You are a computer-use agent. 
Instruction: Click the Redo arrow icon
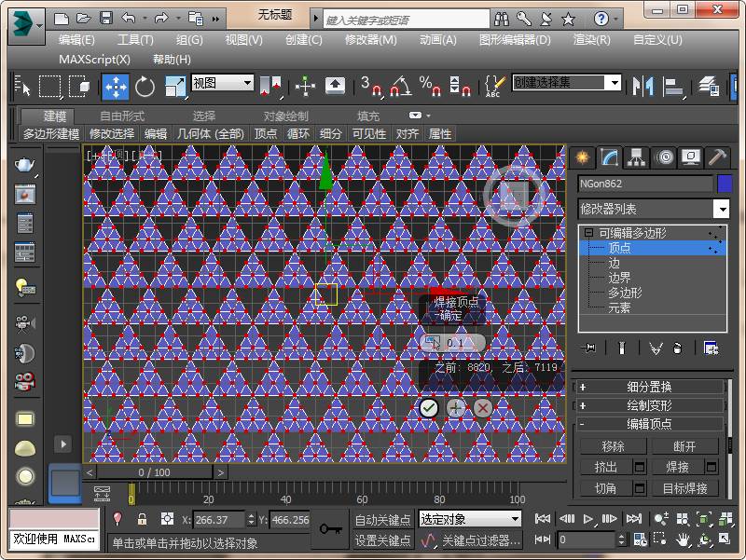point(161,19)
